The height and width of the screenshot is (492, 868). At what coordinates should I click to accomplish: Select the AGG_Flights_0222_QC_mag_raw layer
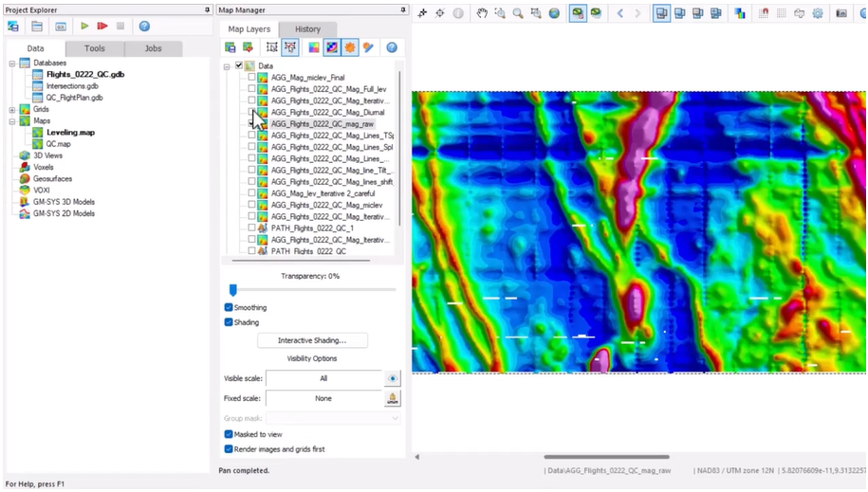(x=323, y=124)
